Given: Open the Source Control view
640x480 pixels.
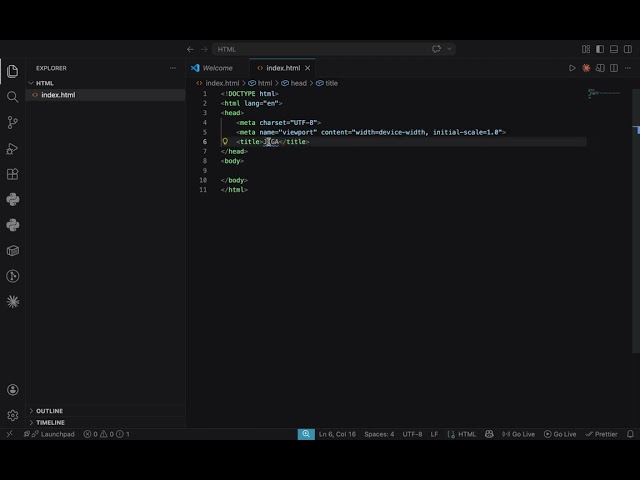Looking at the screenshot, I should pos(13,122).
